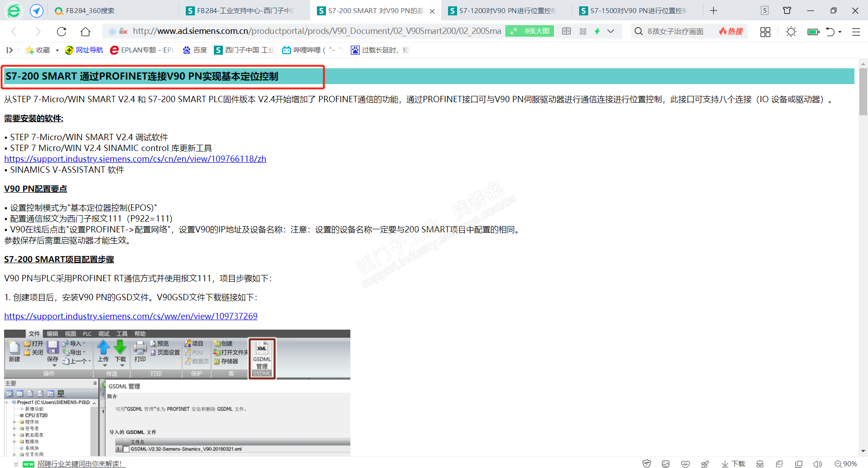Click the green lightning speed-mode icon
Image resolution: width=868 pixels, height=468 pixels.
597,31
